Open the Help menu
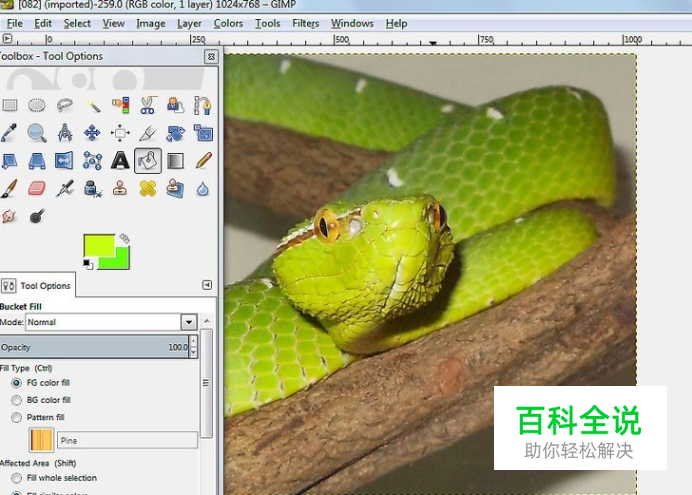 pyautogui.click(x=396, y=23)
